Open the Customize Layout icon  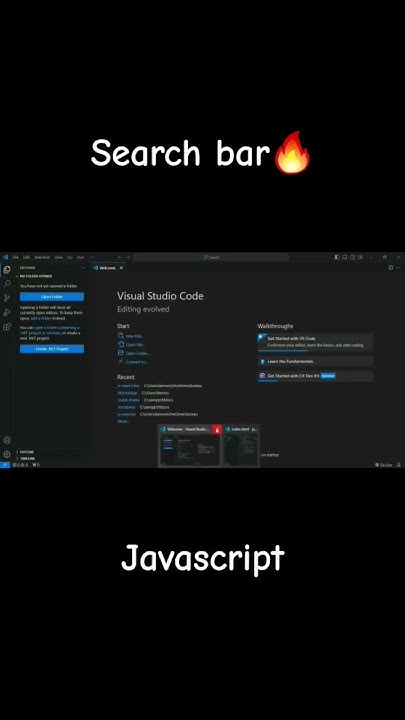click(360, 257)
